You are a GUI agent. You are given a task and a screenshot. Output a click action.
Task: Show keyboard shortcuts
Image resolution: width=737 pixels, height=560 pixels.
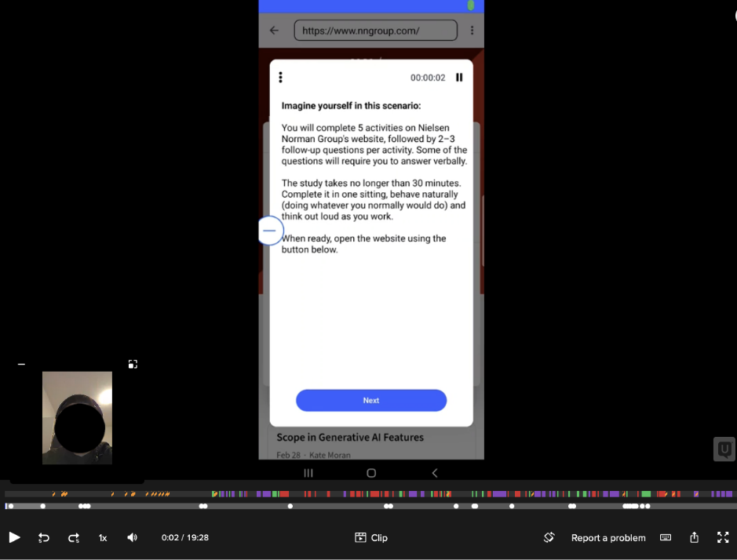[x=666, y=537]
